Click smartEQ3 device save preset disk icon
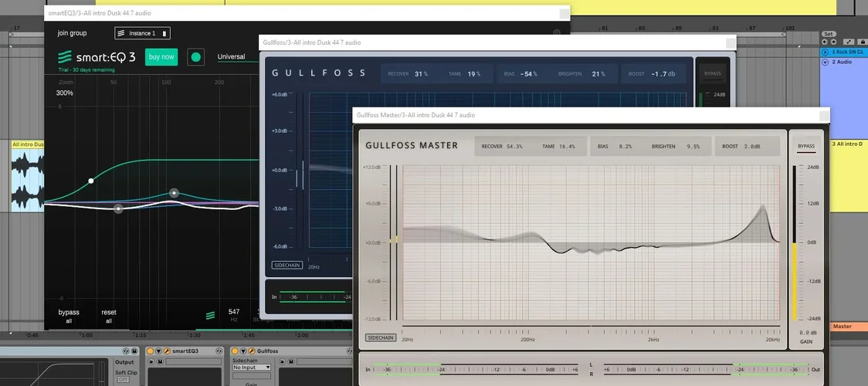 (x=160, y=361)
